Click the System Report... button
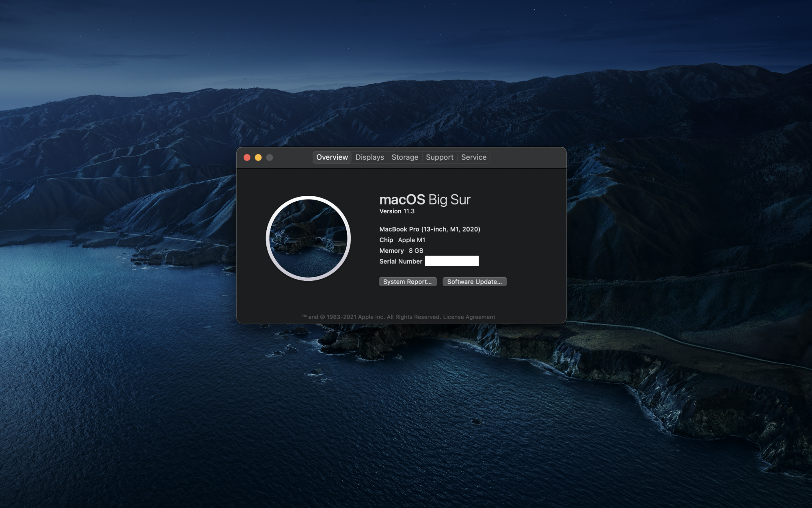This screenshot has height=508, width=812. point(408,282)
